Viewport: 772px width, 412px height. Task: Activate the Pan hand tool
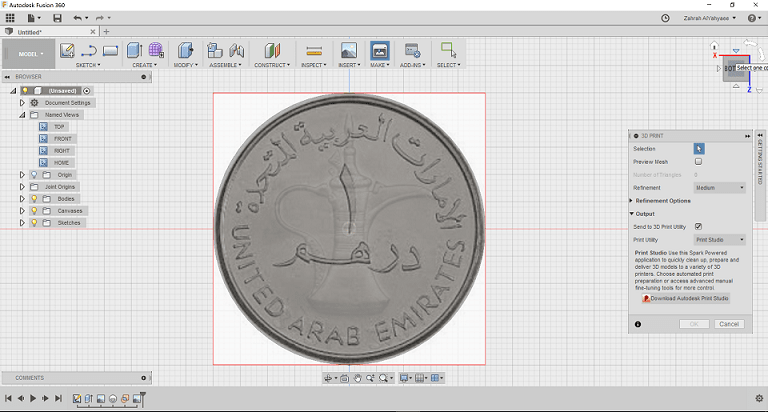[357, 378]
